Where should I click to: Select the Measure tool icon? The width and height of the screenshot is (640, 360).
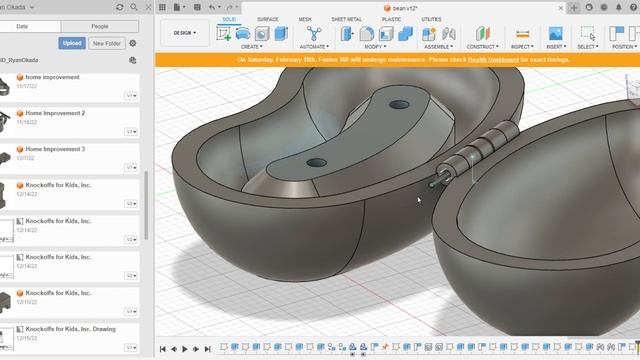(522, 33)
